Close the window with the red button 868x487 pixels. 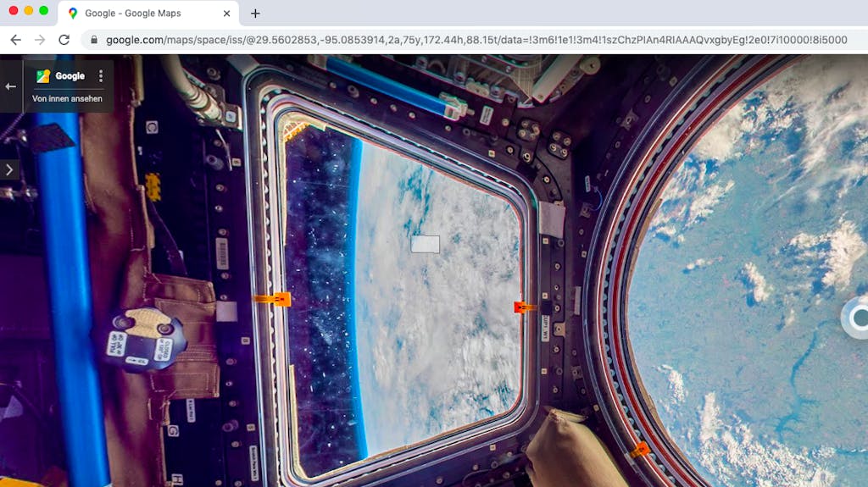click(x=14, y=10)
